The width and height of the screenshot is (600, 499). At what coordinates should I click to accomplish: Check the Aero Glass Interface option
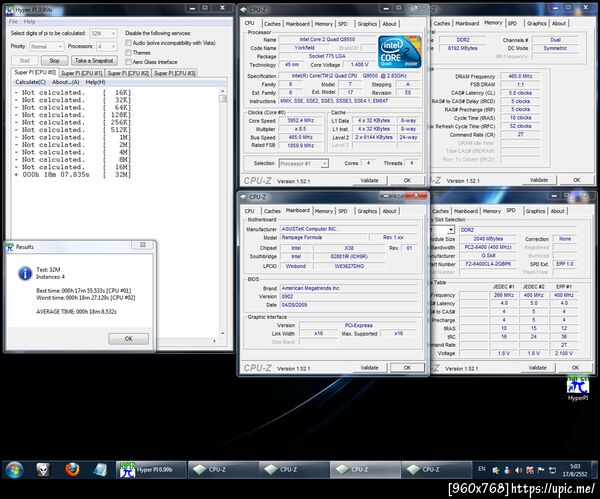[128, 61]
